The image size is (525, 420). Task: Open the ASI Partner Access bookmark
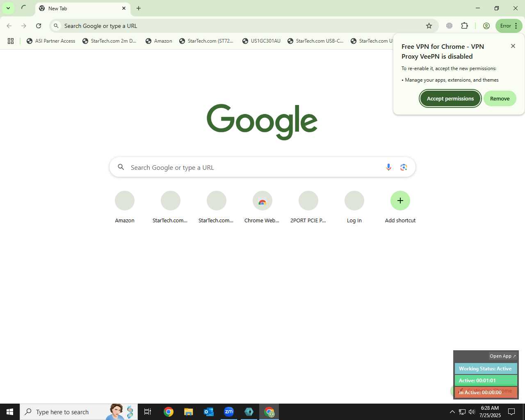[51, 41]
